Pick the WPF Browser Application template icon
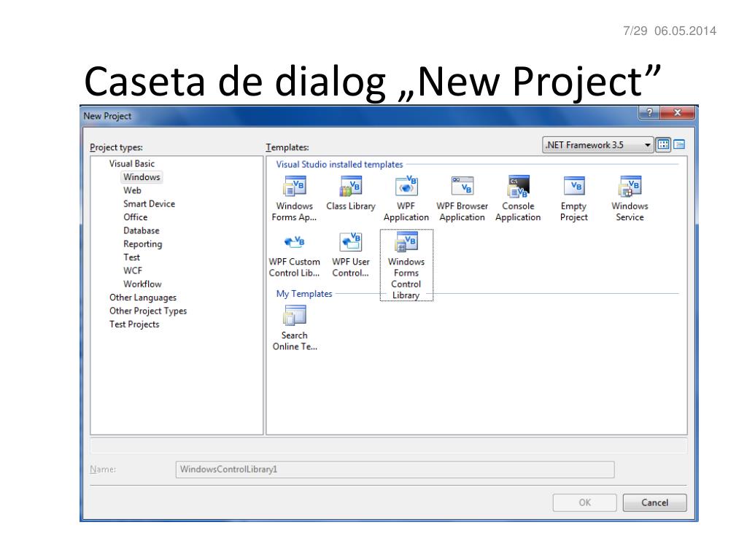Viewport: 747px width, 560px height. 462,186
